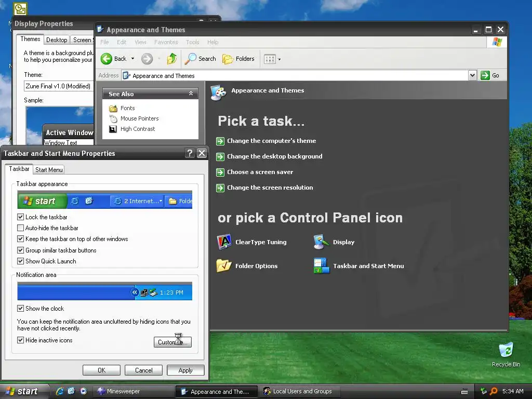Click the clock showing 5:34 AM

[x=513, y=391]
